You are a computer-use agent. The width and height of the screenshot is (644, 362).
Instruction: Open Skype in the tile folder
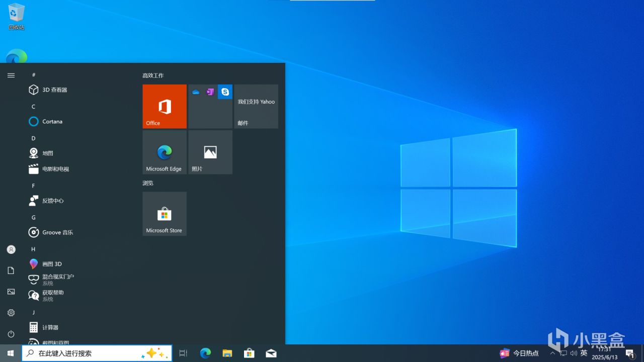[225, 92]
